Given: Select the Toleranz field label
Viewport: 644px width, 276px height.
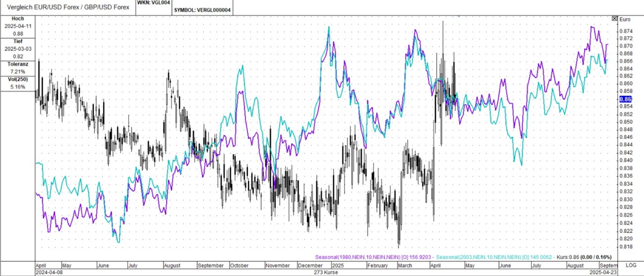Looking at the screenshot, I should [17, 64].
